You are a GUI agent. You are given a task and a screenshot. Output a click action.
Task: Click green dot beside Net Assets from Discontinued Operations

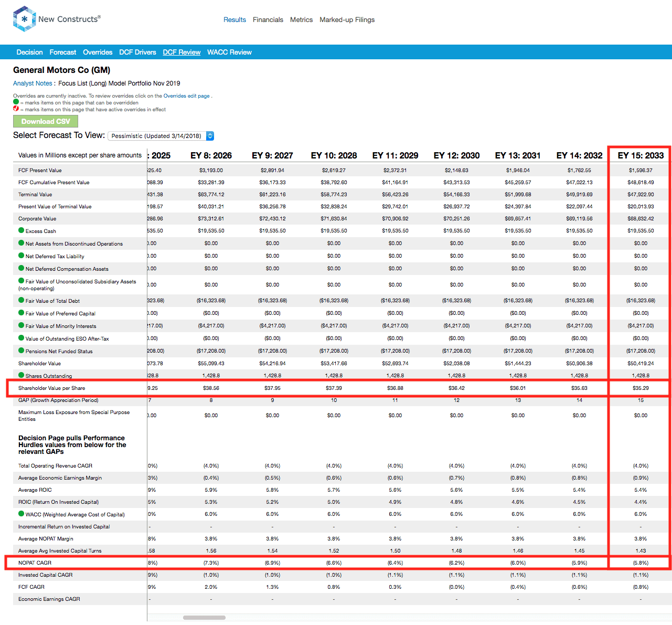point(21,243)
